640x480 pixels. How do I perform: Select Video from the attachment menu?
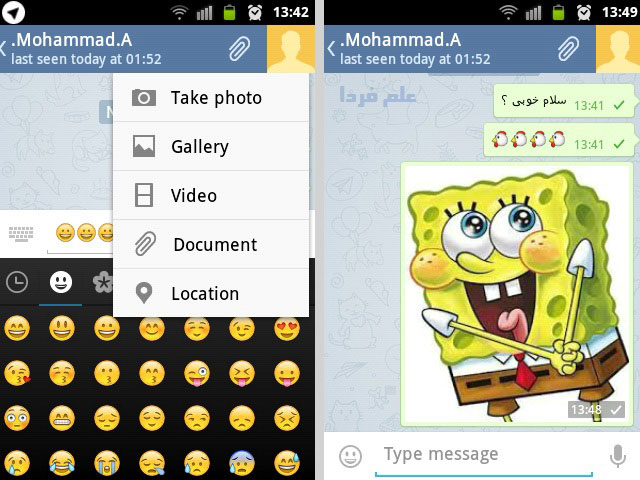point(211,196)
